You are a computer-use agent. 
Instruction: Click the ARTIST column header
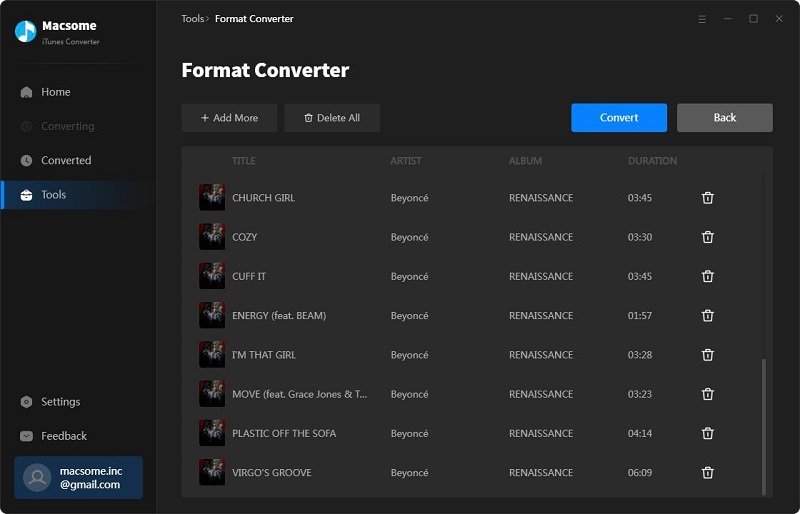(406, 161)
